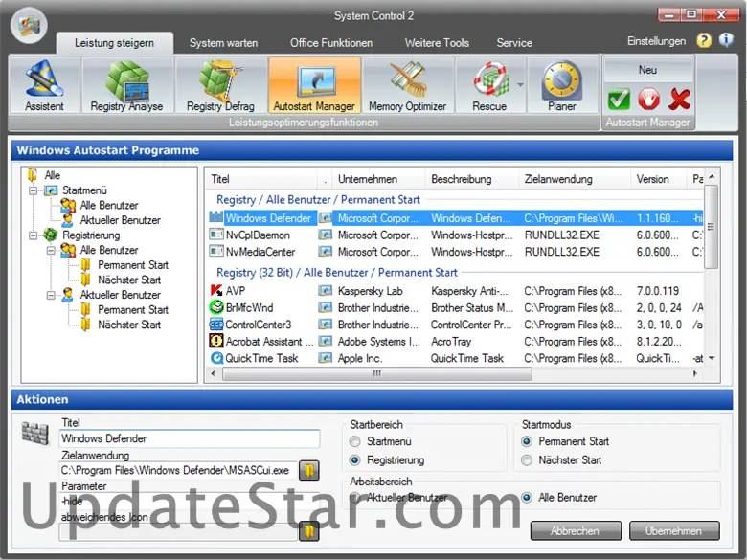Screen dimensions: 747x560
Task: Open Office Funktionen tab
Action: (331, 43)
